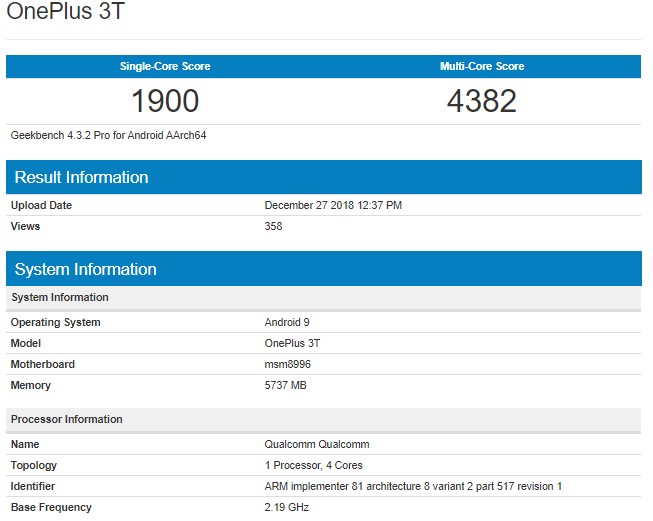Select the Memory label

click(31, 385)
